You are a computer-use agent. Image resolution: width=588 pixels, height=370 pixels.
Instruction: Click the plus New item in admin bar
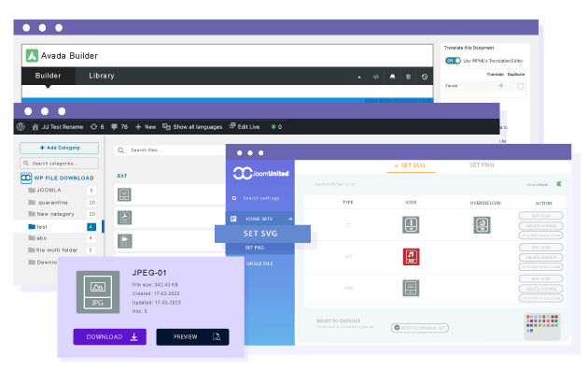pyautogui.click(x=146, y=127)
